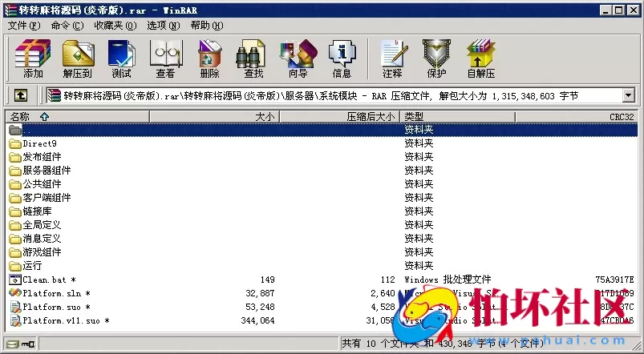Open the 命令(C) menu

pyautogui.click(x=67, y=26)
